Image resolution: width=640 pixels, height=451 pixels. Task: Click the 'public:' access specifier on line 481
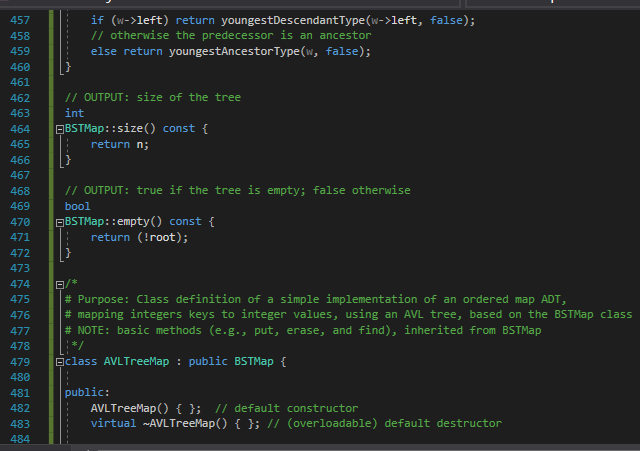(x=87, y=393)
